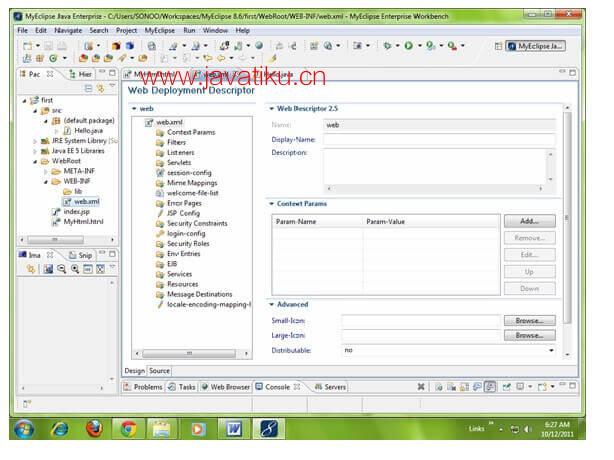Image resolution: width=614 pixels, height=460 pixels.
Task: Click the web tree horizontal scrollbar
Action: [191, 354]
